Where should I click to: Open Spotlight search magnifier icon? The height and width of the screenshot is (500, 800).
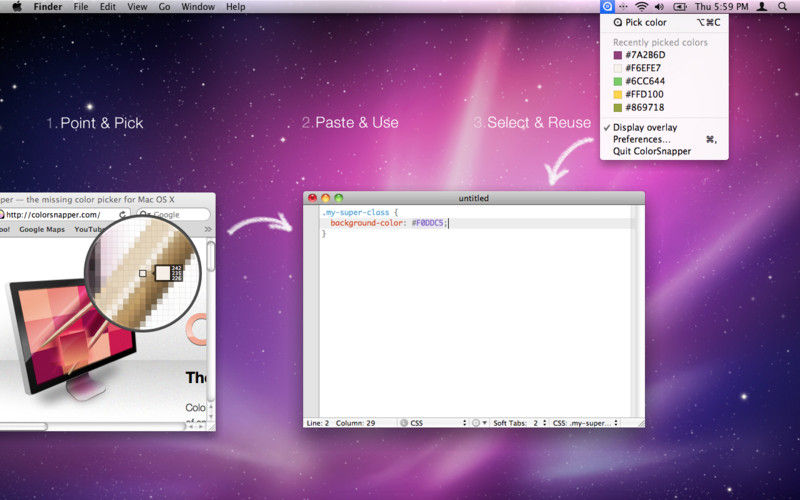pos(782,7)
